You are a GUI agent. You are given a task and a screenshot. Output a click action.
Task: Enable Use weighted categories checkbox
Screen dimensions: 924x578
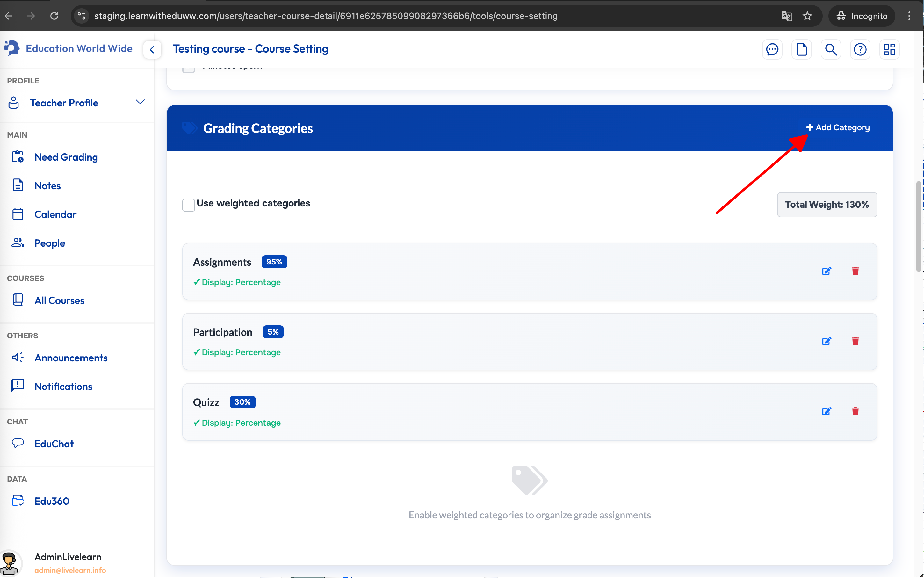(189, 205)
